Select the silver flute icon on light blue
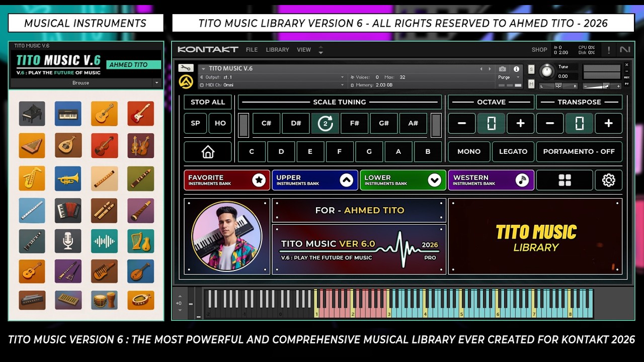Viewport: 644px width, 362px height. click(32, 211)
